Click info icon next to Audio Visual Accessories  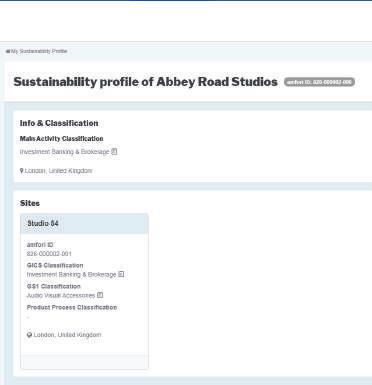pos(100,295)
